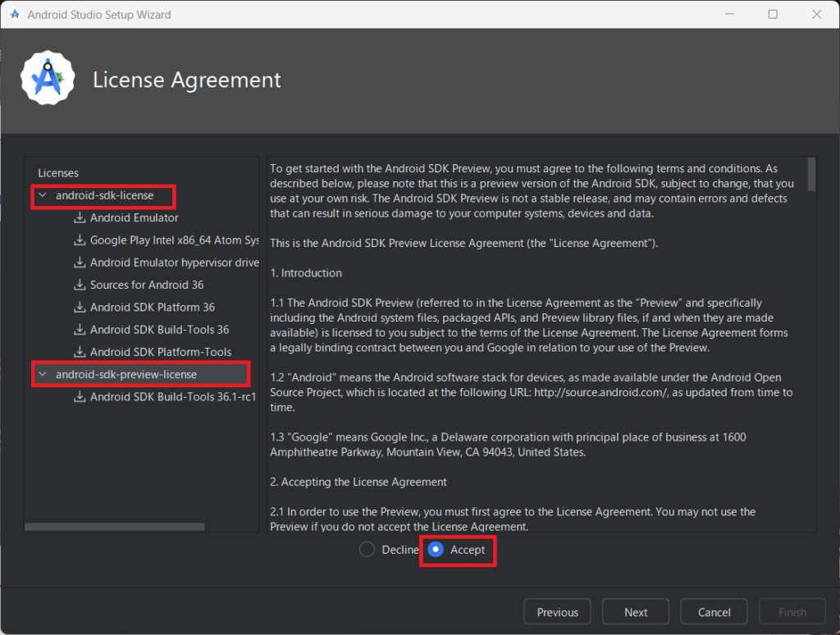Viewport: 840px width, 635px height.
Task: Click the license text vertical scrollbar
Action: (x=811, y=174)
